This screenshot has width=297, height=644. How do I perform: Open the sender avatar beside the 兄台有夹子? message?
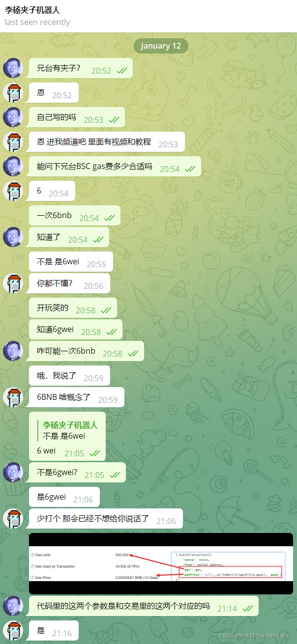13,68
